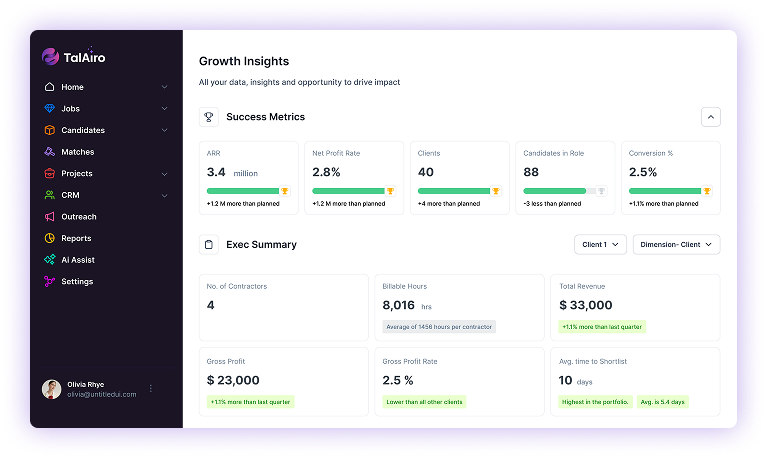Click the Home icon in sidebar

coord(50,87)
